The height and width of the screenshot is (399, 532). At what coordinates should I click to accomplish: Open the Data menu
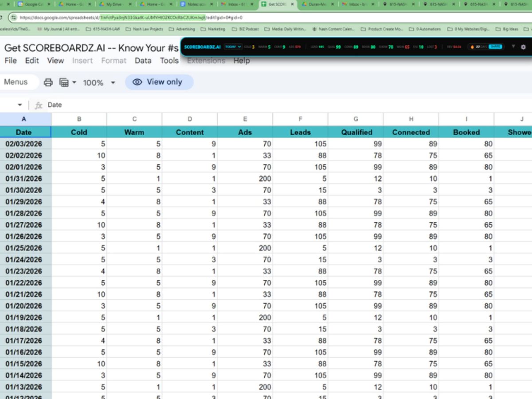[x=143, y=61]
